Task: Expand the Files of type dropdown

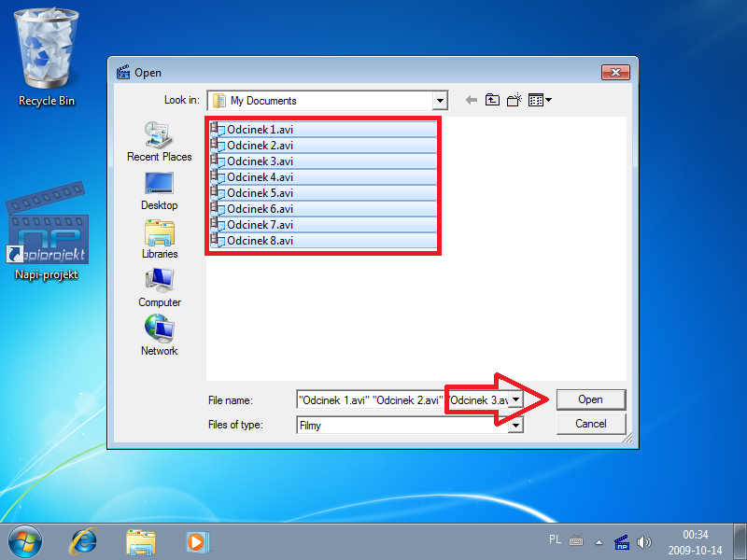Action: pyautogui.click(x=516, y=425)
